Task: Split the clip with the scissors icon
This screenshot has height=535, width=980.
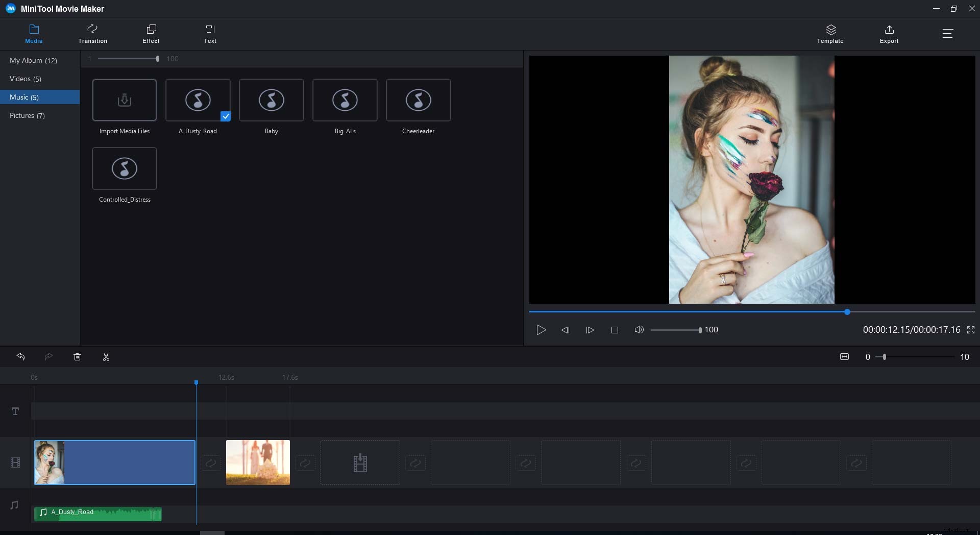Action: pyautogui.click(x=106, y=357)
